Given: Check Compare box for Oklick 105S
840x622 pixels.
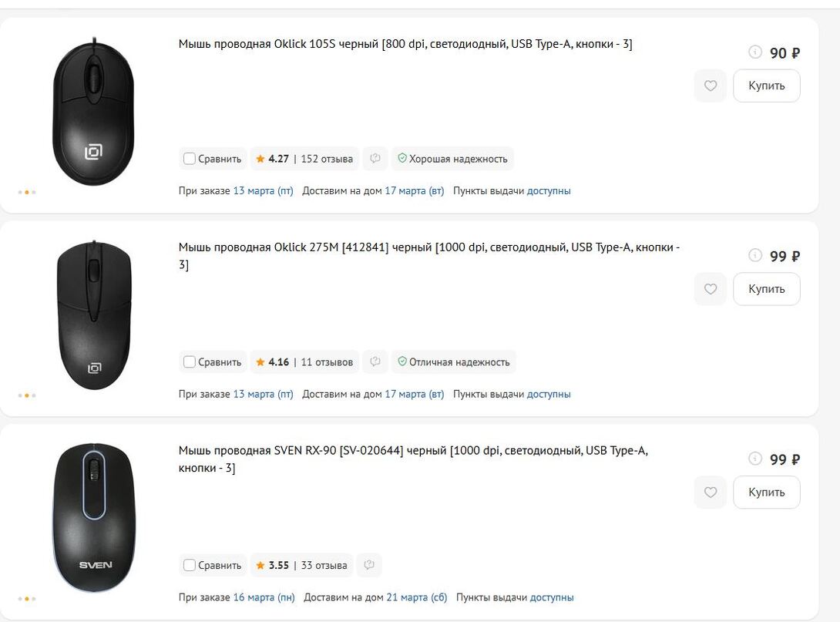Looking at the screenshot, I should click(x=190, y=159).
